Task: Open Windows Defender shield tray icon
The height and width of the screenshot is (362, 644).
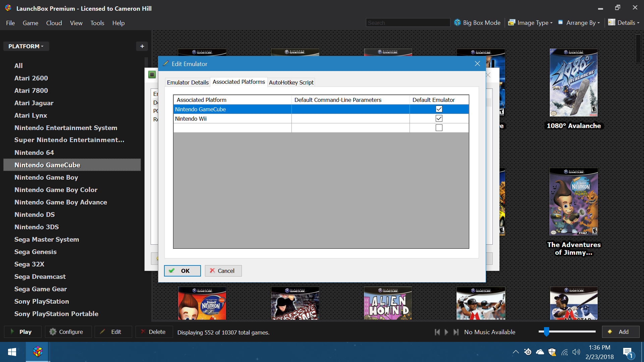Action: click(x=552, y=352)
